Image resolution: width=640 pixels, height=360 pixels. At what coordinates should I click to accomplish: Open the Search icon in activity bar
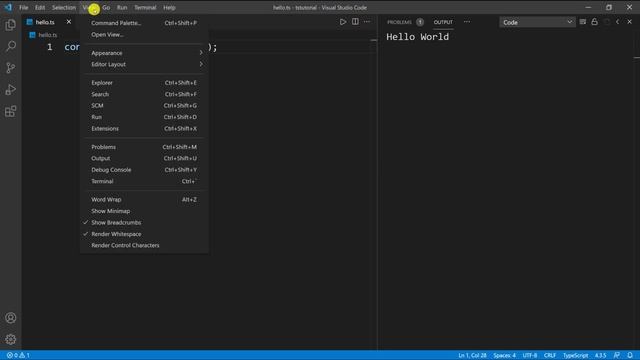pos(11,46)
